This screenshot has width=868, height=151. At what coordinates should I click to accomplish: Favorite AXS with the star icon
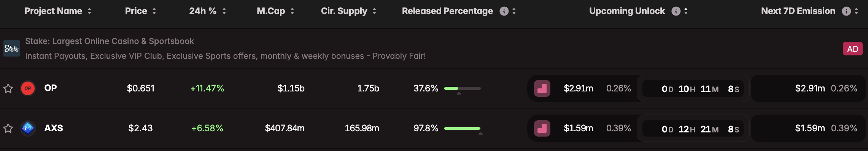tap(8, 129)
